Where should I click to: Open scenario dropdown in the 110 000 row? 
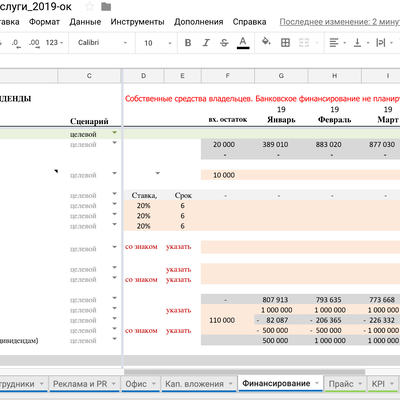click(115, 319)
